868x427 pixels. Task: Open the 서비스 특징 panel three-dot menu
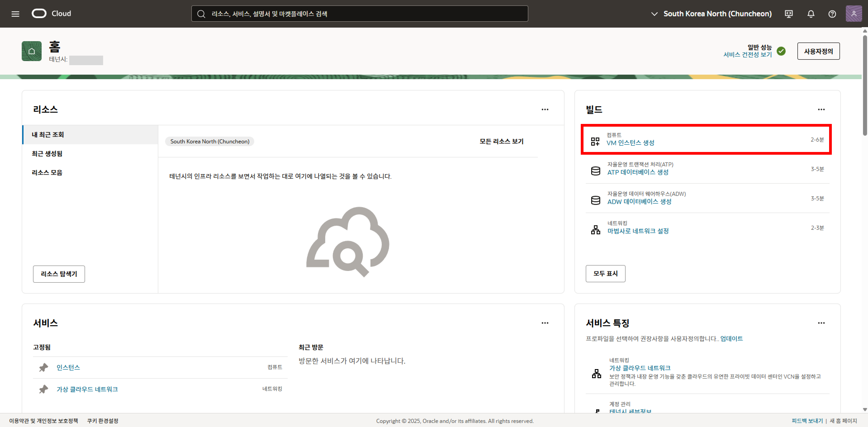[821, 323]
